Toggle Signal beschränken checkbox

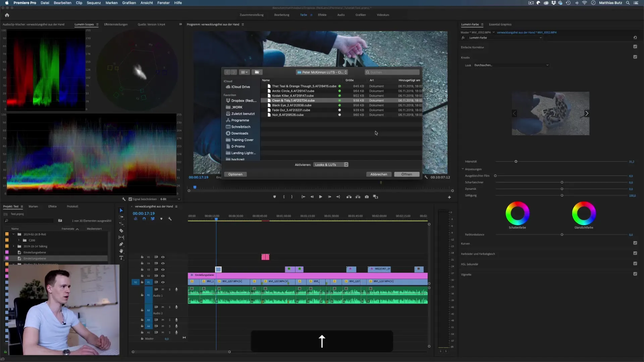[130, 199]
